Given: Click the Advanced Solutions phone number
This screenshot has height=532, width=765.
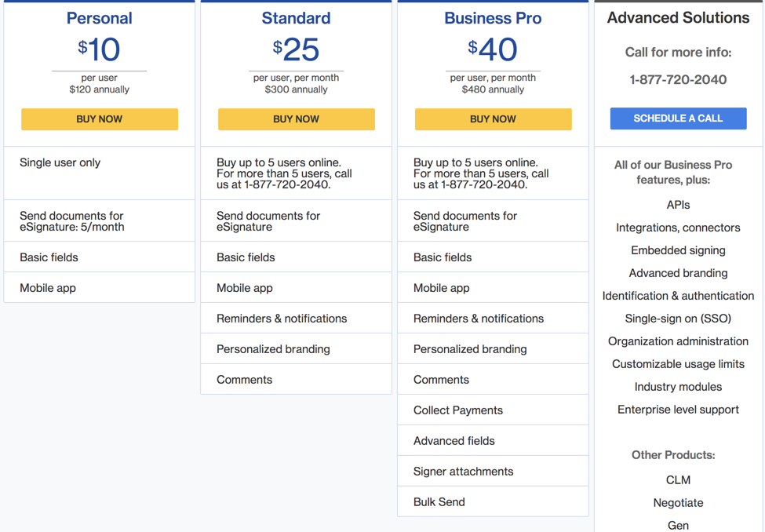Looking at the screenshot, I should (678, 79).
